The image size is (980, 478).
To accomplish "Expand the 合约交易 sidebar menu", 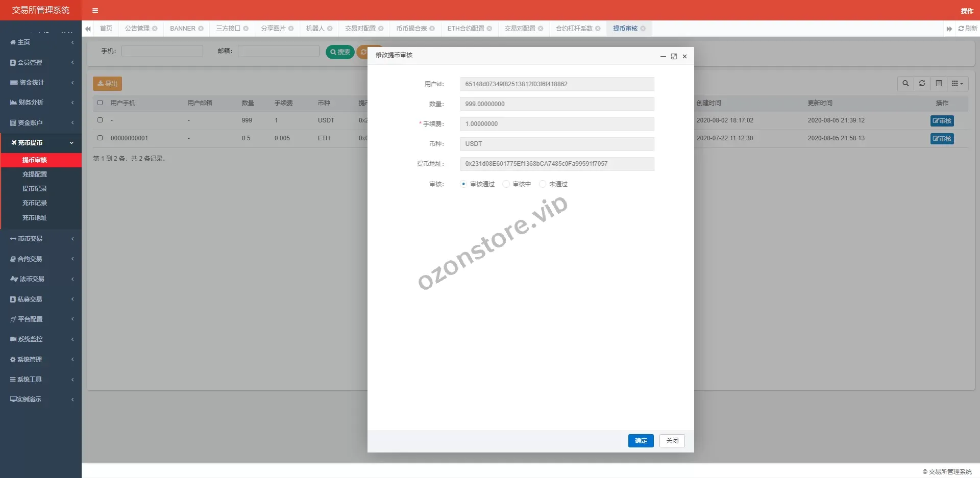I will click(x=41, y=259).
